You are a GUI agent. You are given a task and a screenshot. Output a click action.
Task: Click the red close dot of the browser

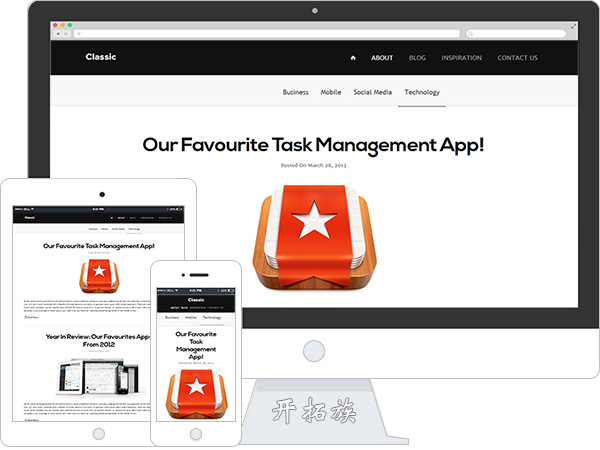point(55,25)
